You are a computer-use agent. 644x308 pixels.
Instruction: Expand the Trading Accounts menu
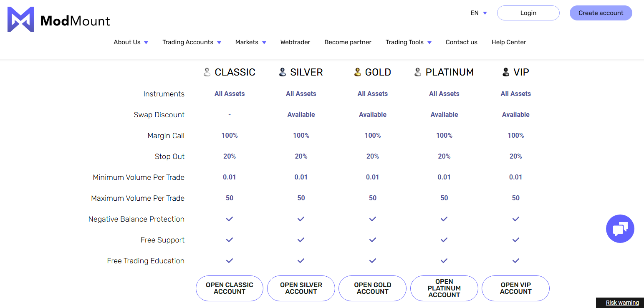tap(192, 42)
